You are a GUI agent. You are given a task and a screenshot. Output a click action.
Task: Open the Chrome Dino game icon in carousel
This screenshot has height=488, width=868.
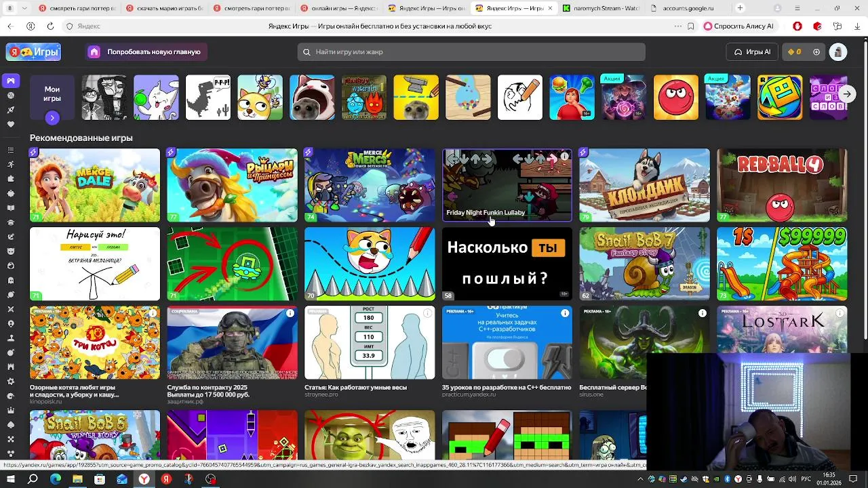[208, 98]
